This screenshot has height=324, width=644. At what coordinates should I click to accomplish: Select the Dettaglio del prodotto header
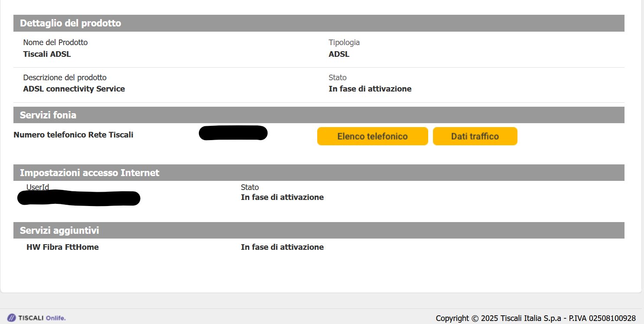click(71, 23)
